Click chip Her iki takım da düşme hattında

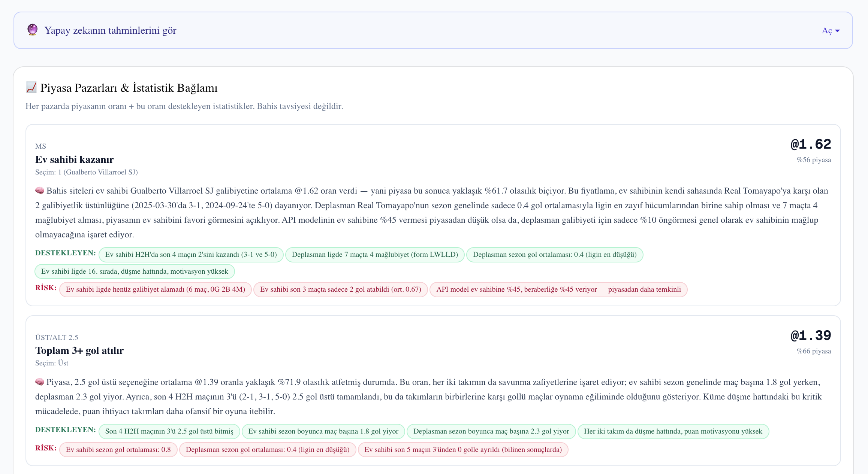tap(673, 431)
